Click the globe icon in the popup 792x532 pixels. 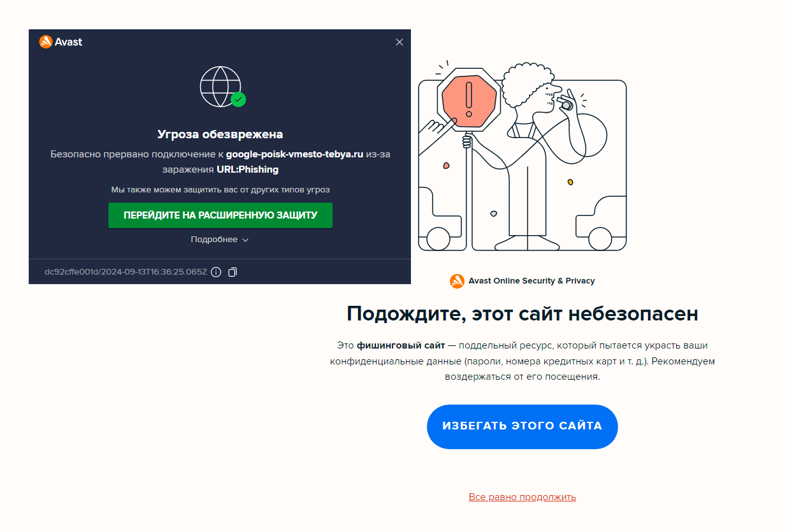click(x=220, y=85)
